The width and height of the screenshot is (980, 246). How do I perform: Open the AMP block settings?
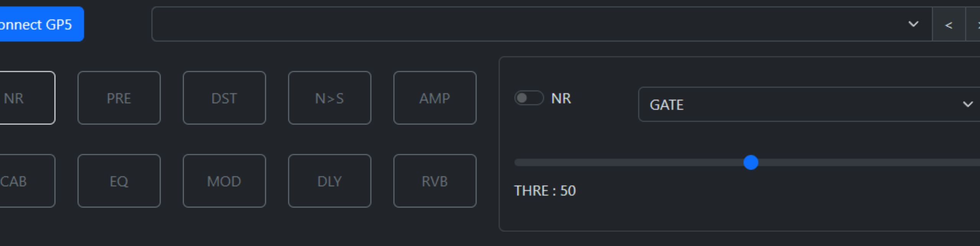(434, 98)
